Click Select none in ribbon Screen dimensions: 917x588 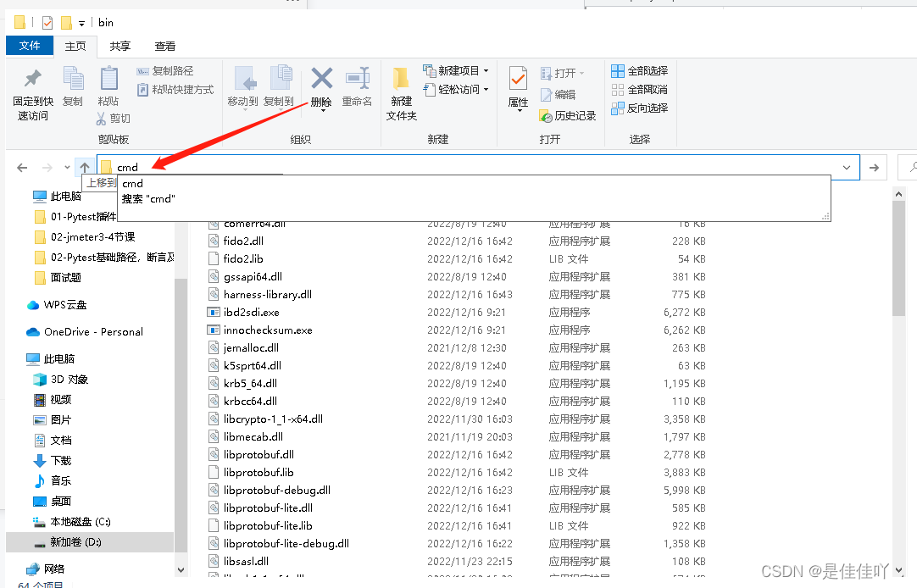tap(639, 90)
